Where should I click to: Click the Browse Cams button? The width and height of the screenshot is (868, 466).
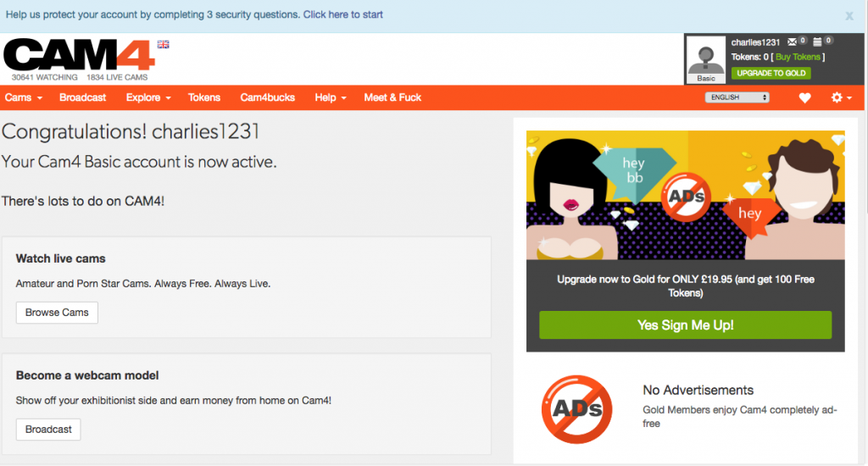pyautogui.click(x=57, y=313)
